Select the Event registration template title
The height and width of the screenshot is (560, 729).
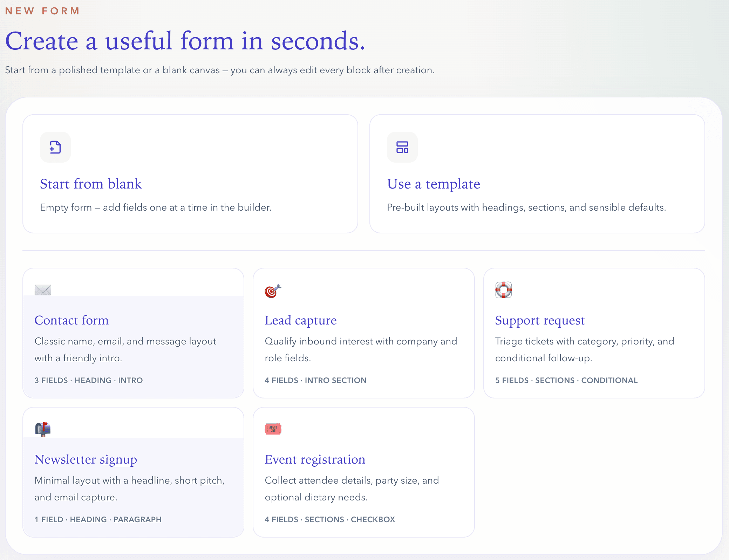[315, 459]
